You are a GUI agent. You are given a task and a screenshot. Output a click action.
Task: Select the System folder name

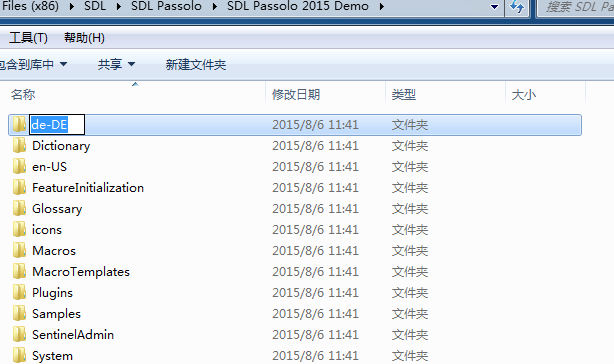(52, 356)
